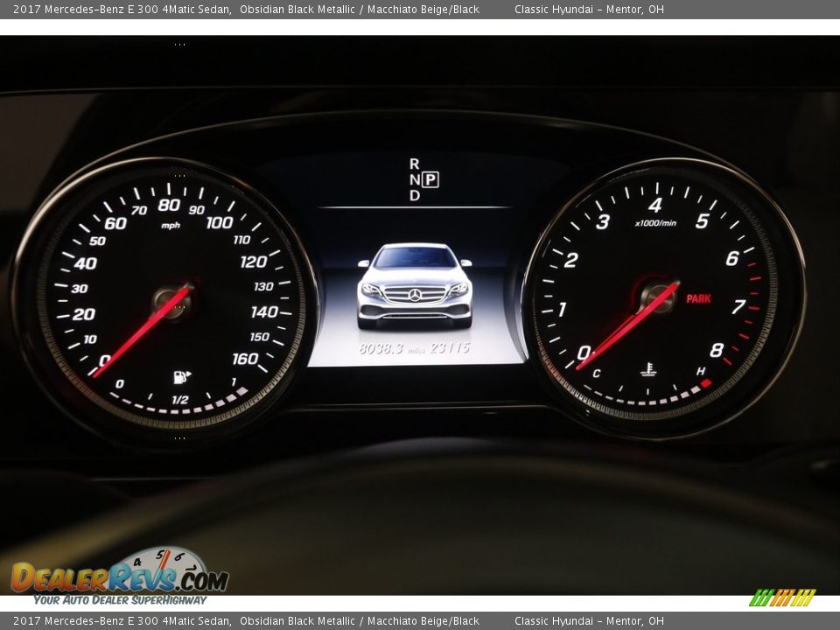Select the boxed P gear indicator
Screen dimensions: 840x630
point(430,179)
